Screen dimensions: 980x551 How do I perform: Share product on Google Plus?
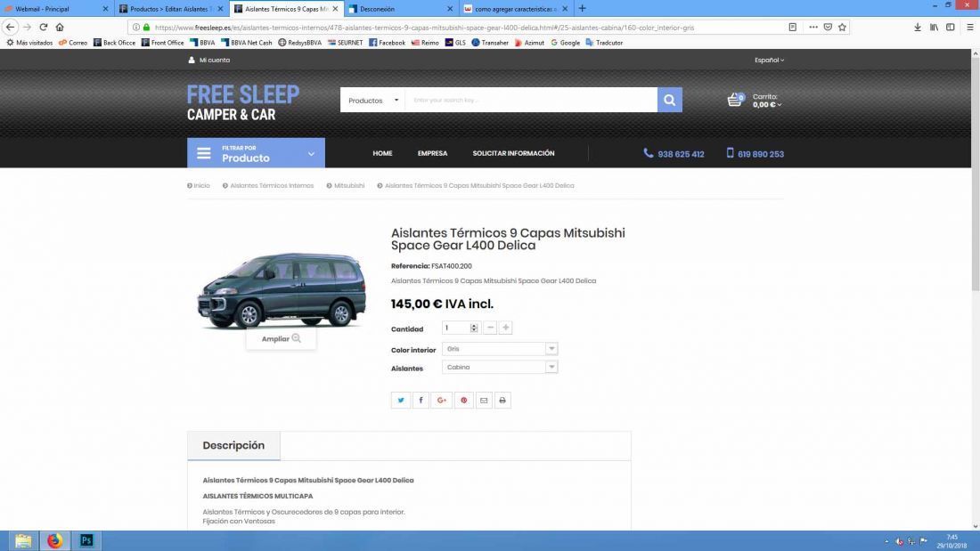tap(441, 401)
